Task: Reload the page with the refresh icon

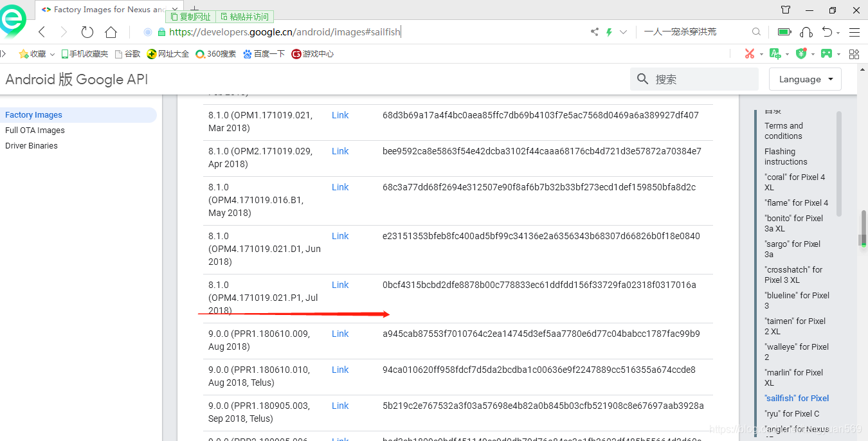Action: pyautogui.click(x=87, y=32)
